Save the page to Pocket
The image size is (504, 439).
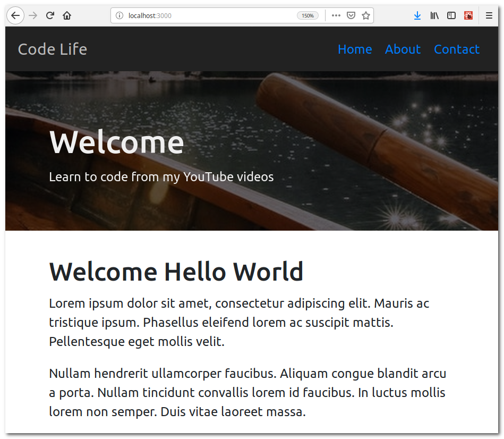[x=351, y=15]
